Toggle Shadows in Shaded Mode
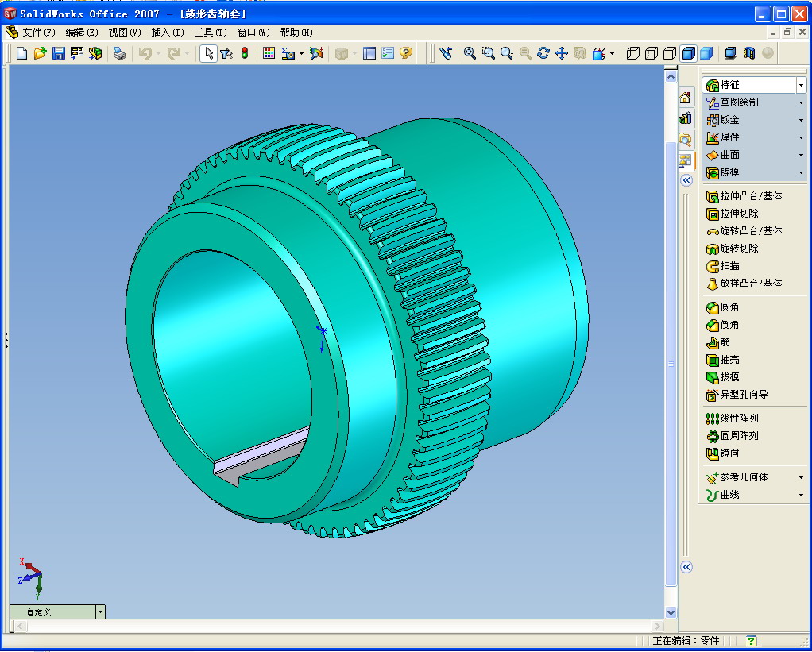Image resolution: width=812 pixels, height=652 pixels. tap(730, 52)
